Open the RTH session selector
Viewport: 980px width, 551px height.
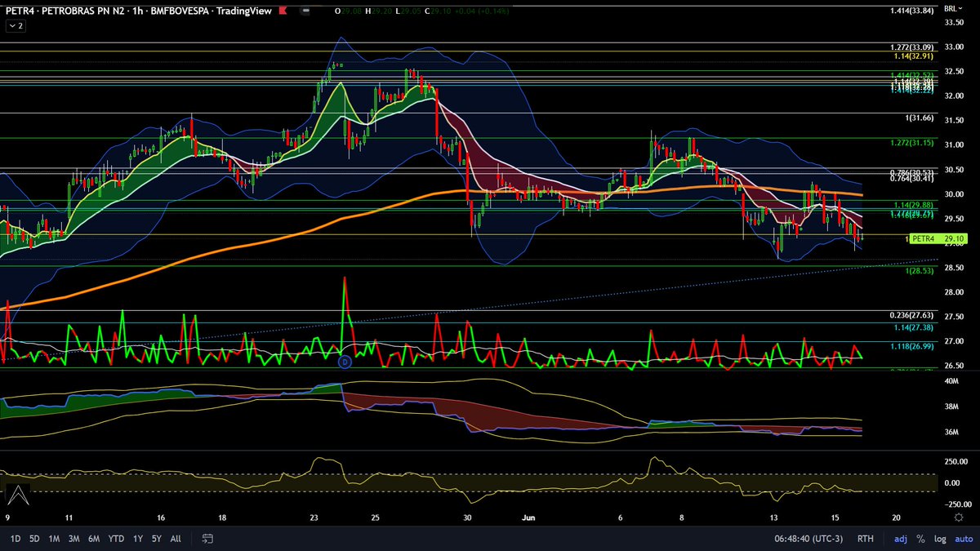pyautogui.click(x=865, y=539)
